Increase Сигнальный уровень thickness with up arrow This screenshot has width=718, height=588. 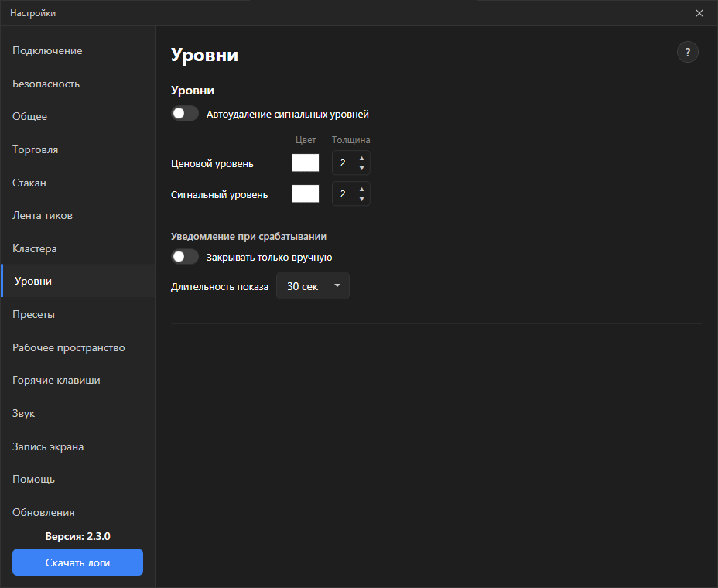point(362,189)
